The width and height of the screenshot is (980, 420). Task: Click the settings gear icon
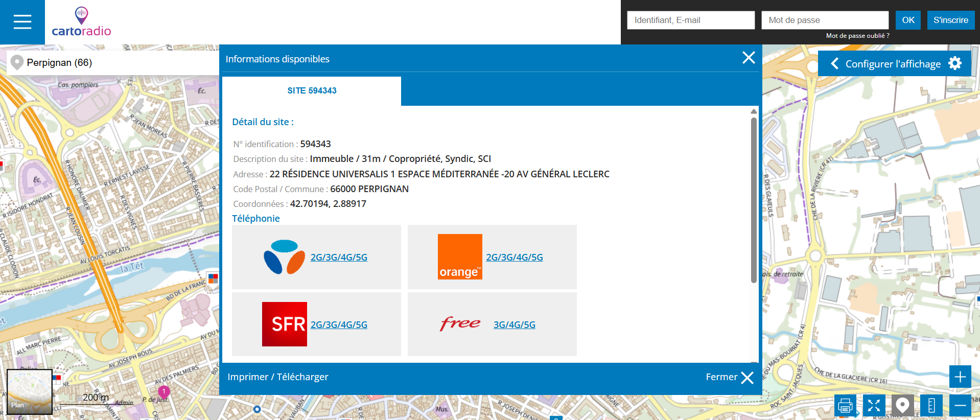click(x=955, y=63)
